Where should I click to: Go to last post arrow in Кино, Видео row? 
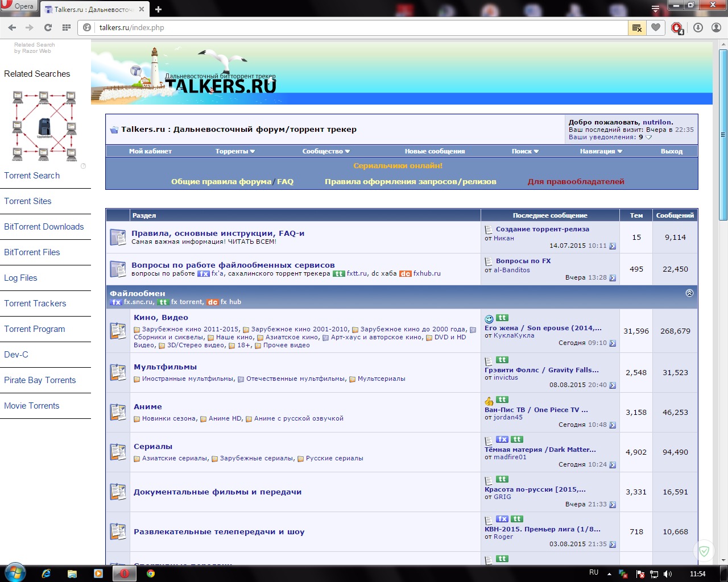(x=613, y=343)
